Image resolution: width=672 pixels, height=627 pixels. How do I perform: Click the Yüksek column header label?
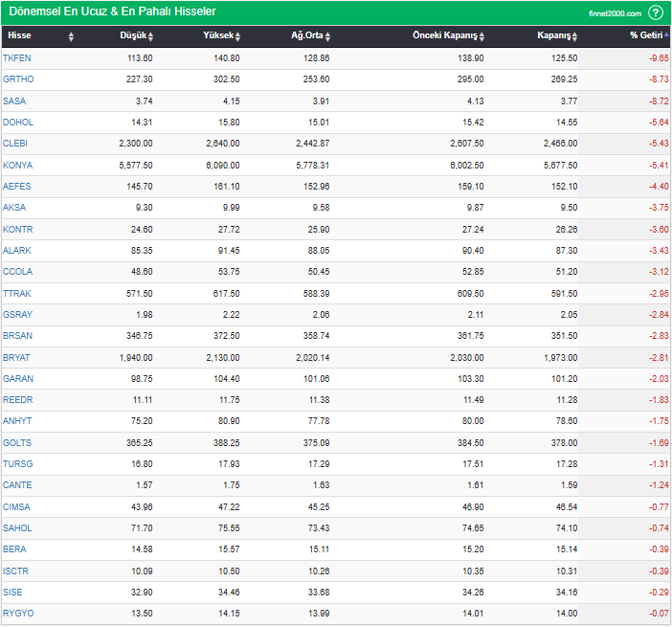(x=218, y=35)
